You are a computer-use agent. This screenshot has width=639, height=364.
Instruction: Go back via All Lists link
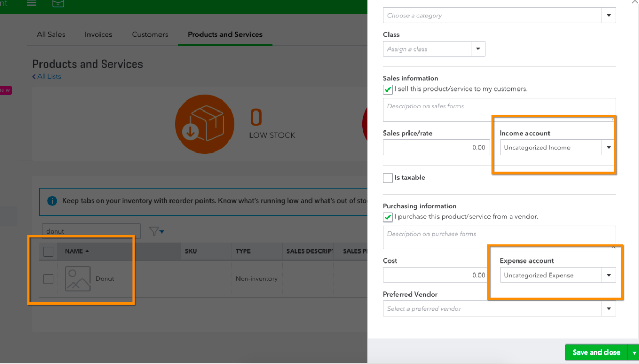click(x=47, y=77)
